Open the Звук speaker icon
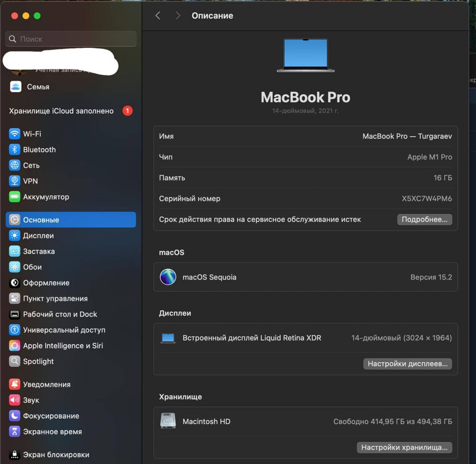Viewport: 476px width, 464px height. [15, 400]
